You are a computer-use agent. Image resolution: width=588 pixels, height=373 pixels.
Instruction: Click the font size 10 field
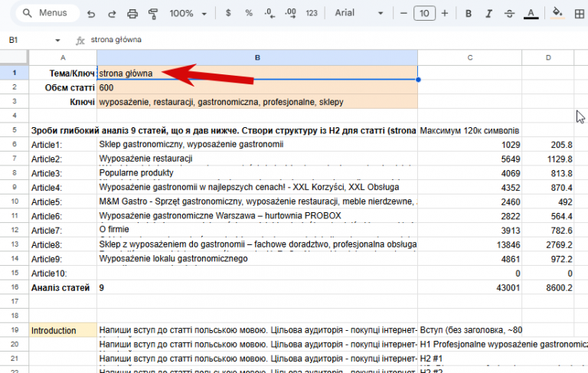424,14
